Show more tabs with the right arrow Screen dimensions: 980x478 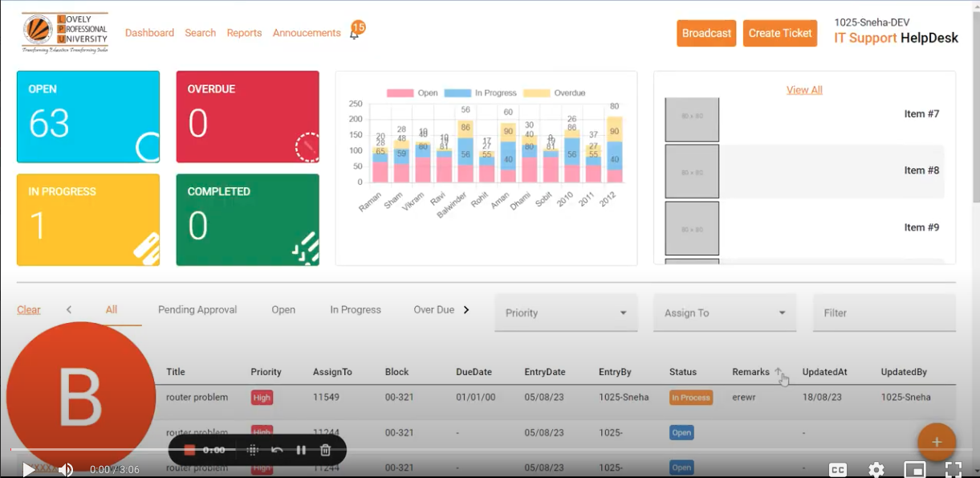466,309
